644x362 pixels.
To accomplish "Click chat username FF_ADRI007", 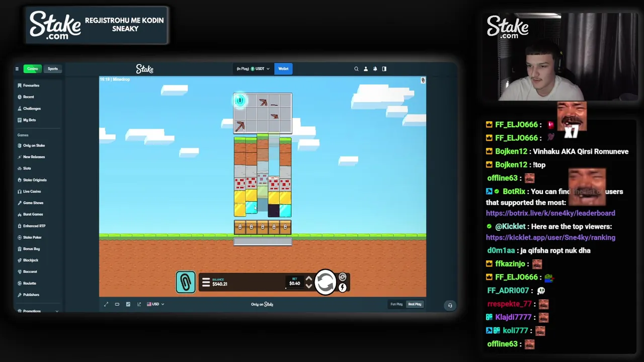I will (x=508, y=291).
